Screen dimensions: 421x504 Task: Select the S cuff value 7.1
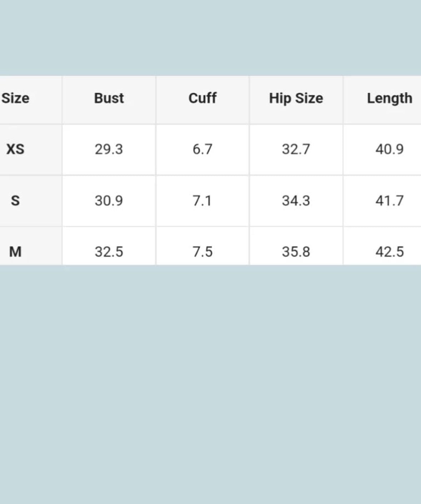coord(202,201)
